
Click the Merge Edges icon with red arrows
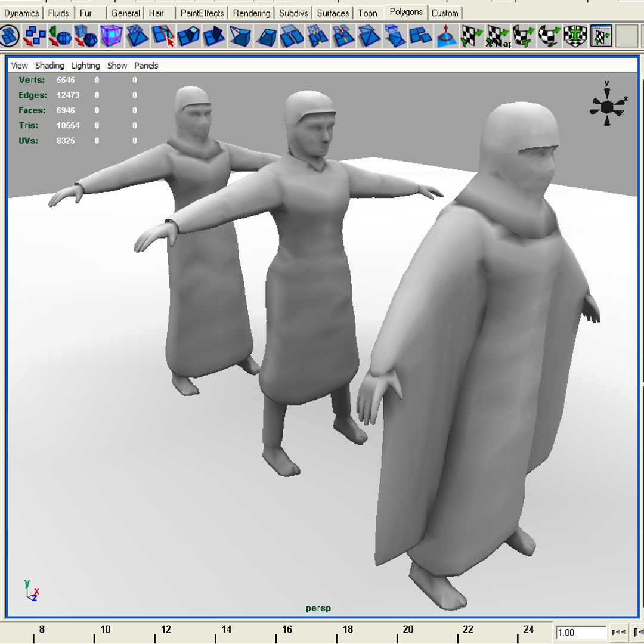click(x=343, y=36)
